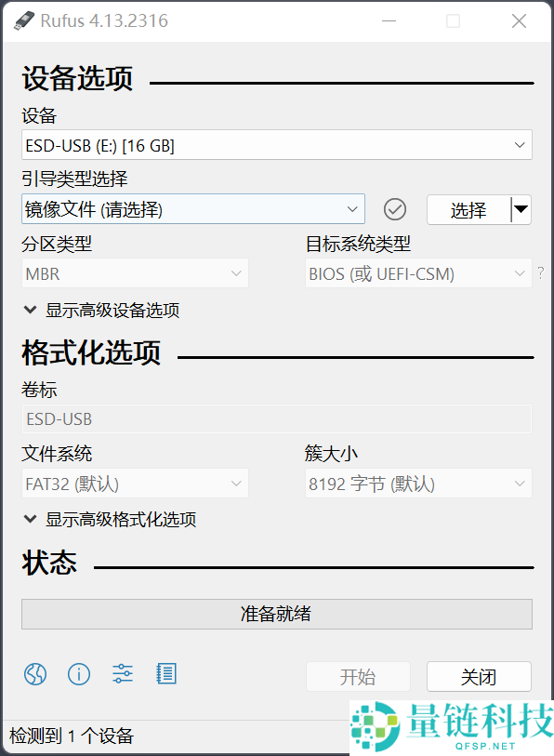
Task: Show the log window via the log icon
Action: (166, 674)
